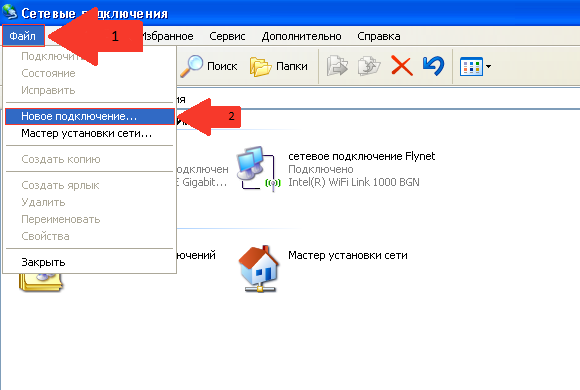Screen dimensions: 580x390
Task: Click the 'Мастер установки сети' item label
Action: tap(348, 255)
